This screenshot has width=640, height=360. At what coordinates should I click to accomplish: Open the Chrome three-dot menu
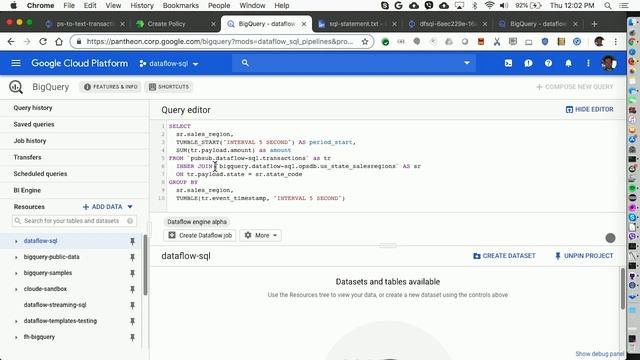616,42
